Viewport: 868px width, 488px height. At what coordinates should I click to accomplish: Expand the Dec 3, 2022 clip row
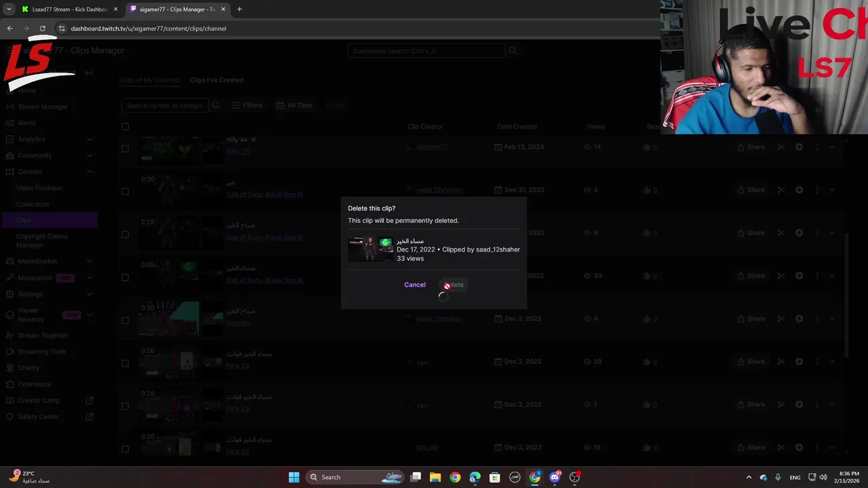[x=832, y=319]
